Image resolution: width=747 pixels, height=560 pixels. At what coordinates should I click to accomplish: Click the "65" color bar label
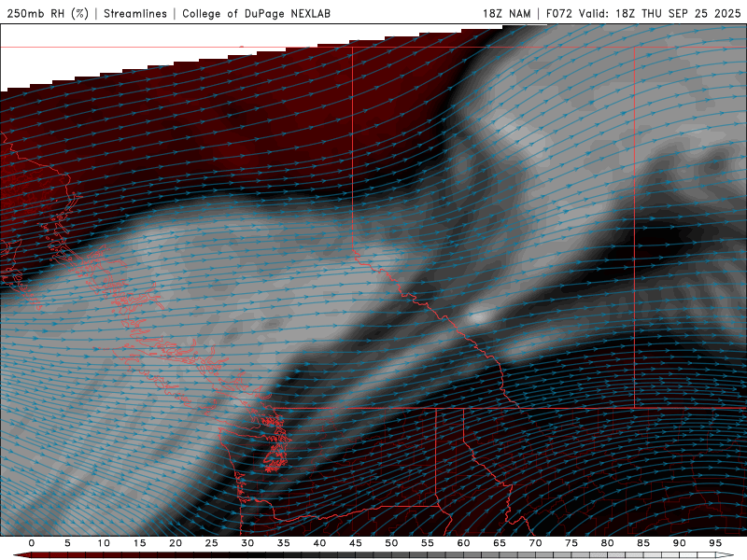(500, 543)
